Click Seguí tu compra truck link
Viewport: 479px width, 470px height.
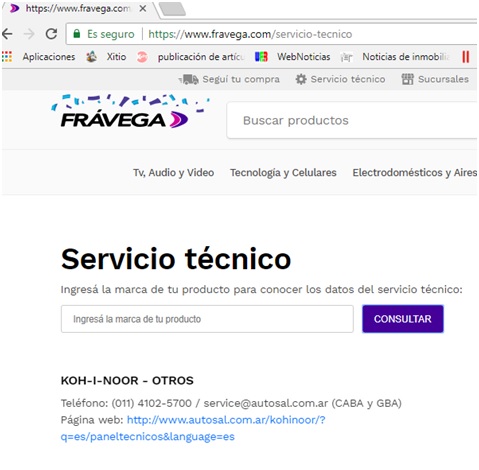pos(229,79)
